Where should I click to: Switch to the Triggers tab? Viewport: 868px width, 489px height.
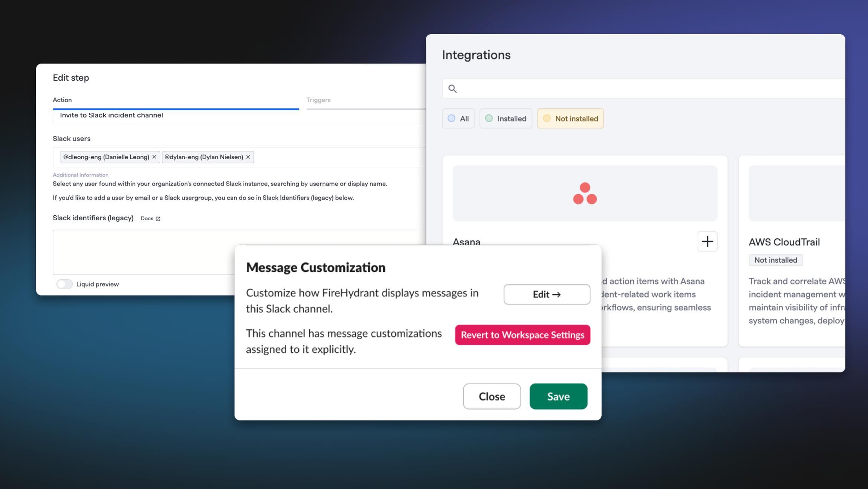pyautogui.click(x=318, y=100)
